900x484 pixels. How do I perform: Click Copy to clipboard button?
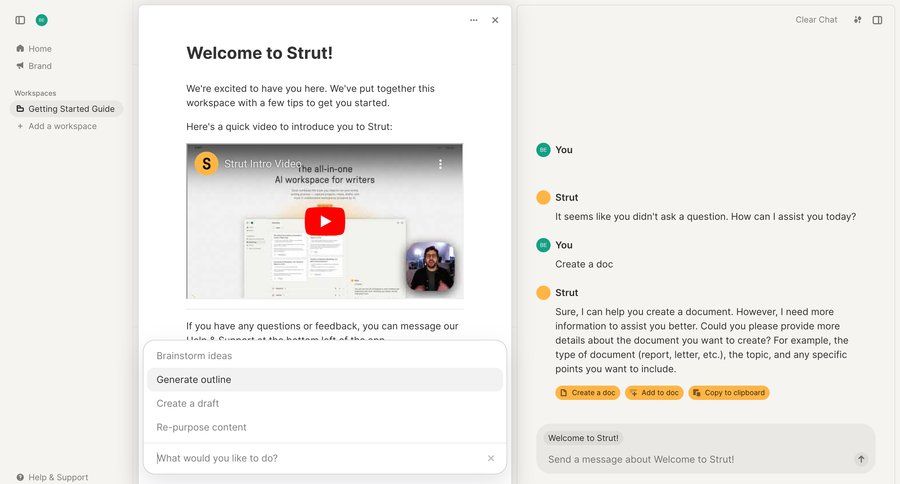pyautogui.click(x=729, y=393)
